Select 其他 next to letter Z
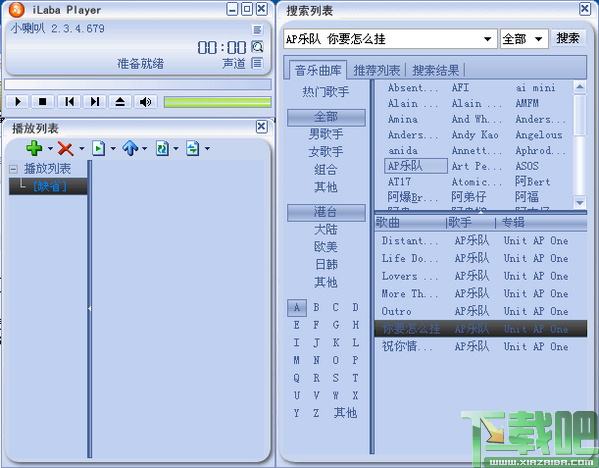The image size is (599, 468). 345,413
